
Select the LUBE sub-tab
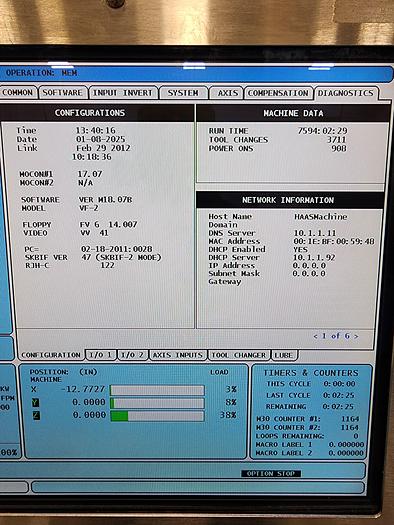tap(284, 355)
